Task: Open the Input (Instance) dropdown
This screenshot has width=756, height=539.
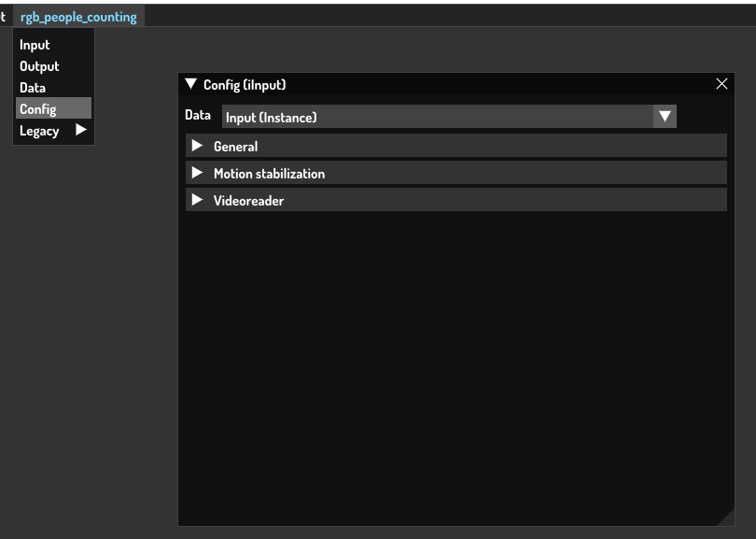Action: 439,117
